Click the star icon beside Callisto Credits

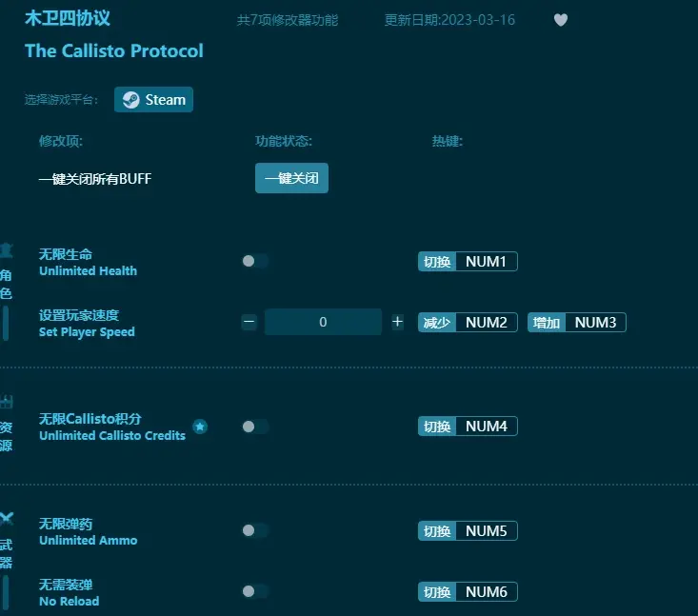pyautogui.click(x=200, y=427)
